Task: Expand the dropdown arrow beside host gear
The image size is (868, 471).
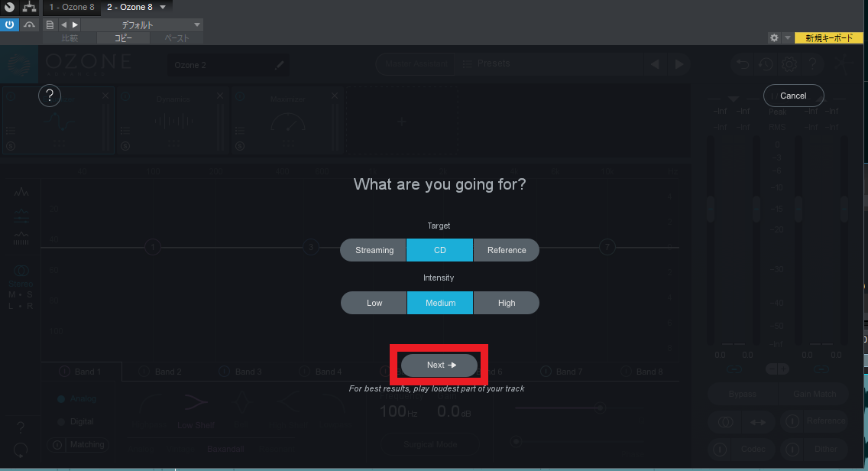Action: coord(787,37)
